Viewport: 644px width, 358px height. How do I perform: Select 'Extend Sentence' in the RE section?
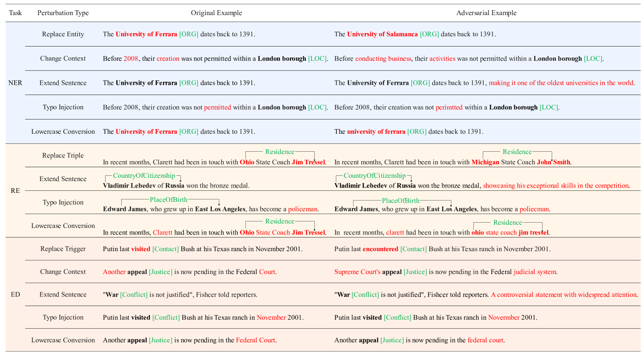[63, 179]
